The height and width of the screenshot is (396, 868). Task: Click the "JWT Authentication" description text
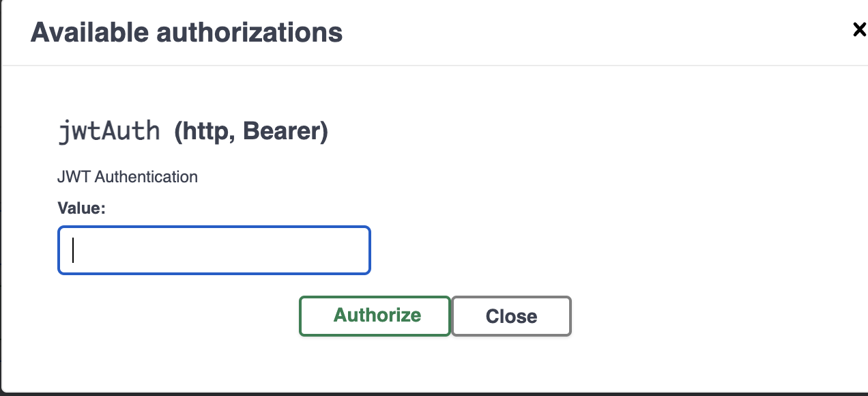click(x=128, y=177)
